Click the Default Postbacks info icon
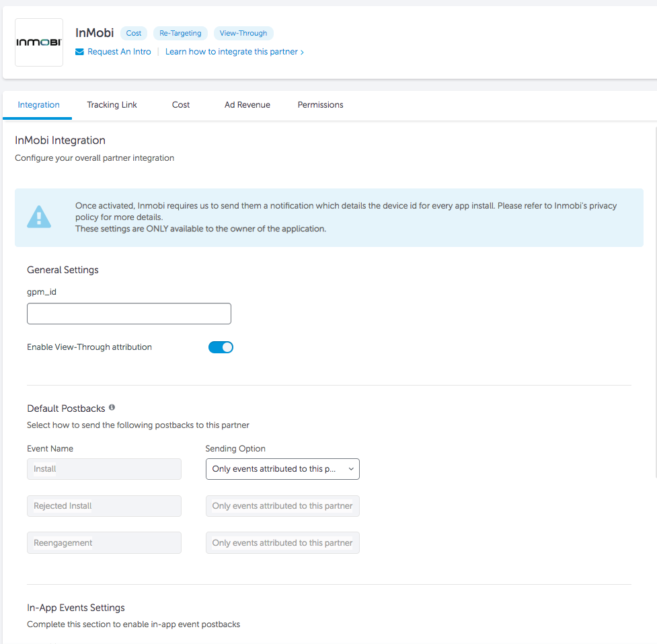The width and height of the screenshot is (657, 644). 112,407
